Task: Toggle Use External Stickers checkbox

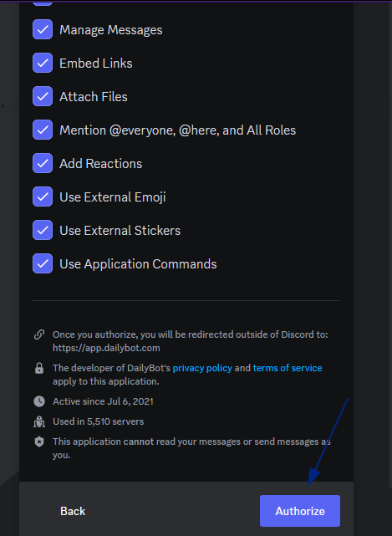Action: point(43,230)
